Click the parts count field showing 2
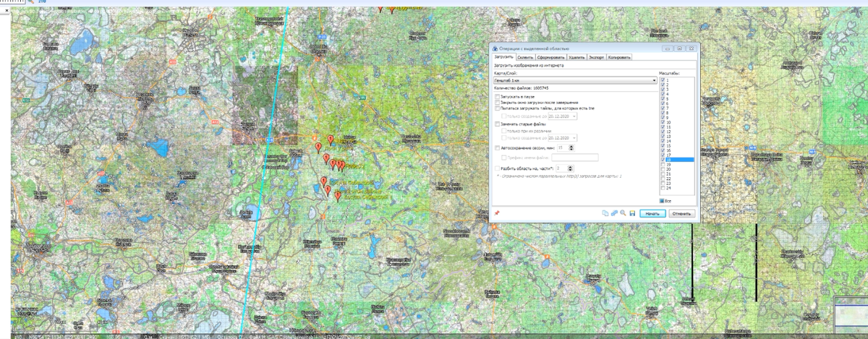 click(561, 168)
